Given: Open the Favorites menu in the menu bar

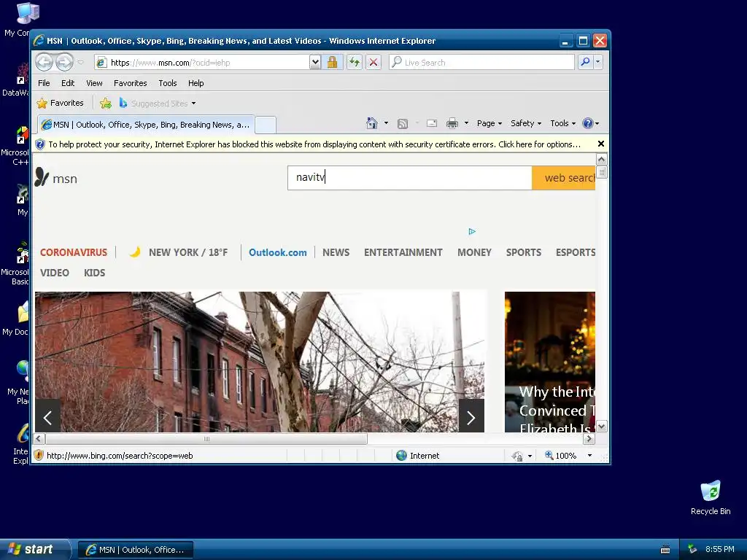Looking at the screenshot, I should click(130, 83).
